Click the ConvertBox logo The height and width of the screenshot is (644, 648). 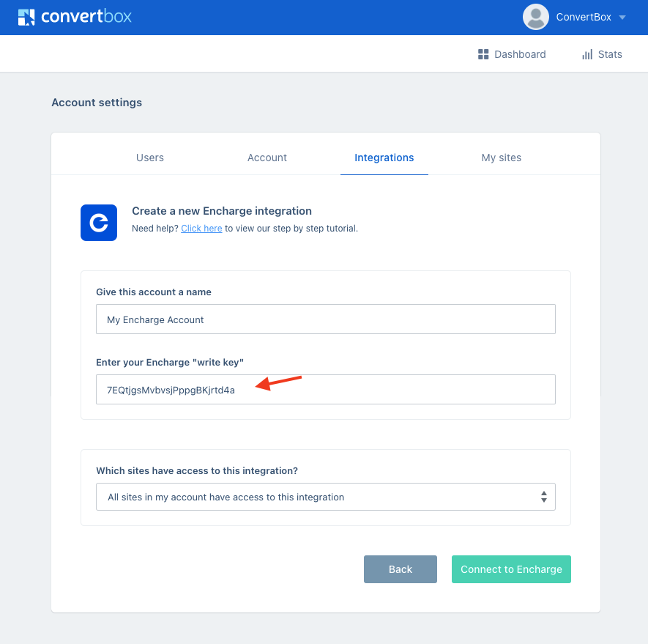[75, 17]
